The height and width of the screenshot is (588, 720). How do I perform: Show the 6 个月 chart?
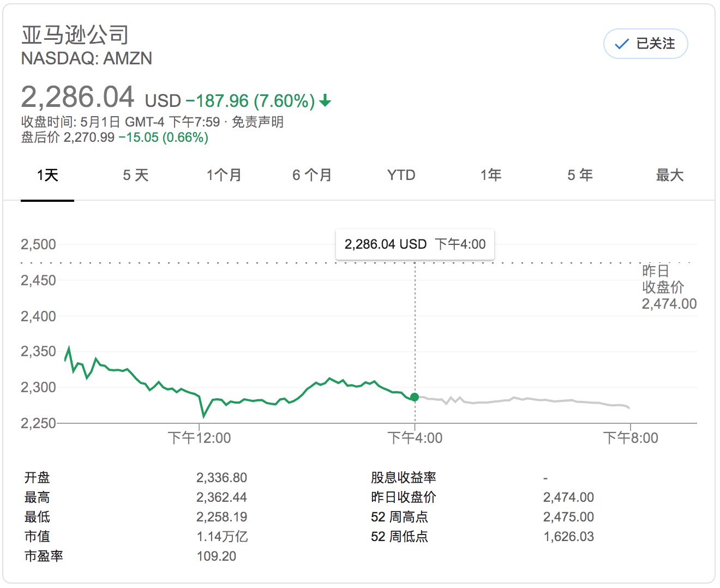[312, 175]
